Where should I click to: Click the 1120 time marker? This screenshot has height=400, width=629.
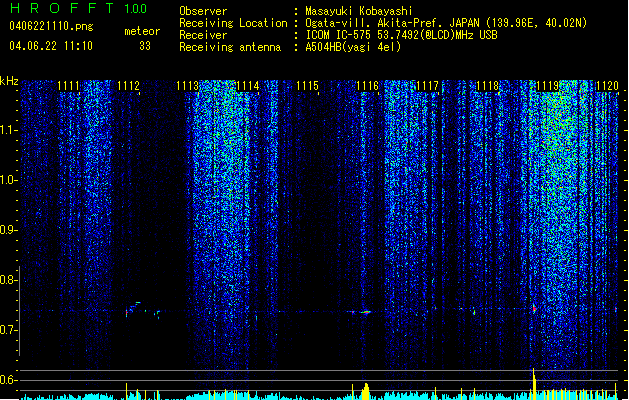click(x=607, y=86)
